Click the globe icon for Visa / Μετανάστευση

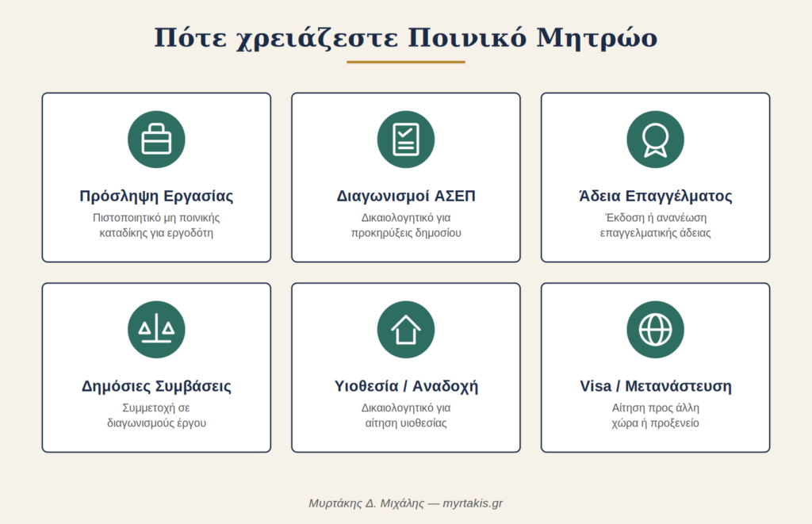[656, 329]
